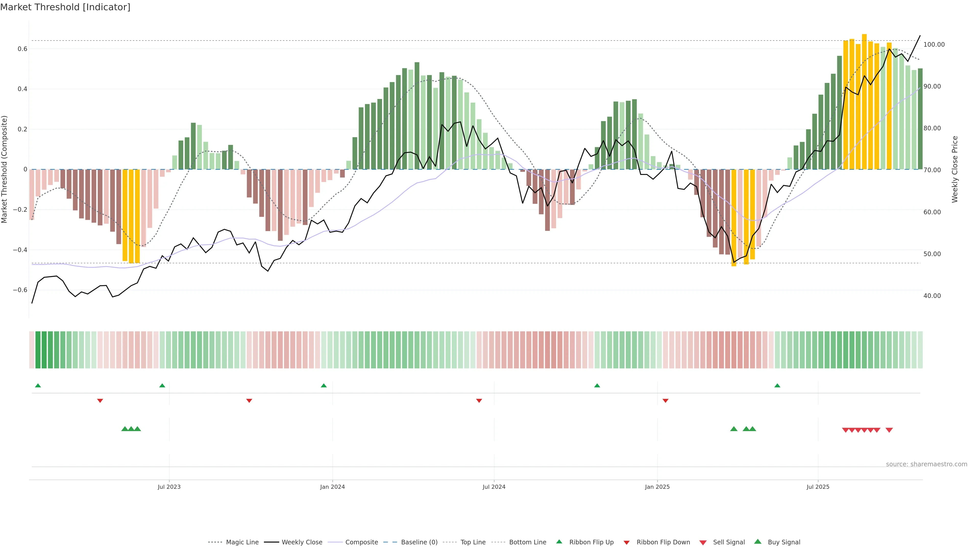
Task: Click the isolated rightmost red Sell Signal marker
Action: click(889, 430)
